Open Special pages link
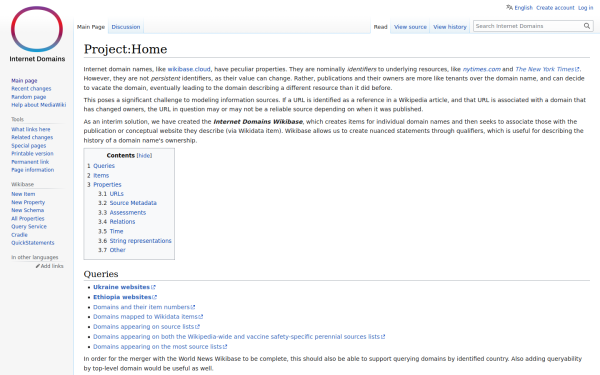 pyautogui.click(x=28, y=145)
